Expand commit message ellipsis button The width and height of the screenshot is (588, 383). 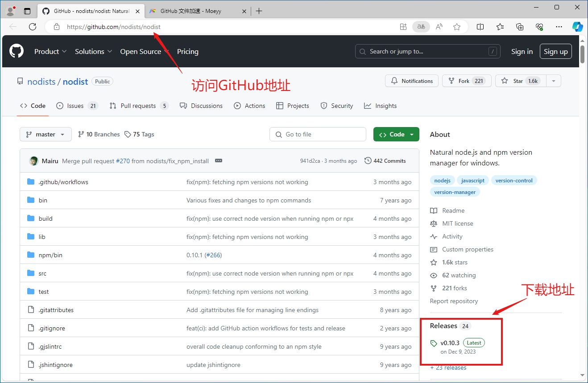219,161
